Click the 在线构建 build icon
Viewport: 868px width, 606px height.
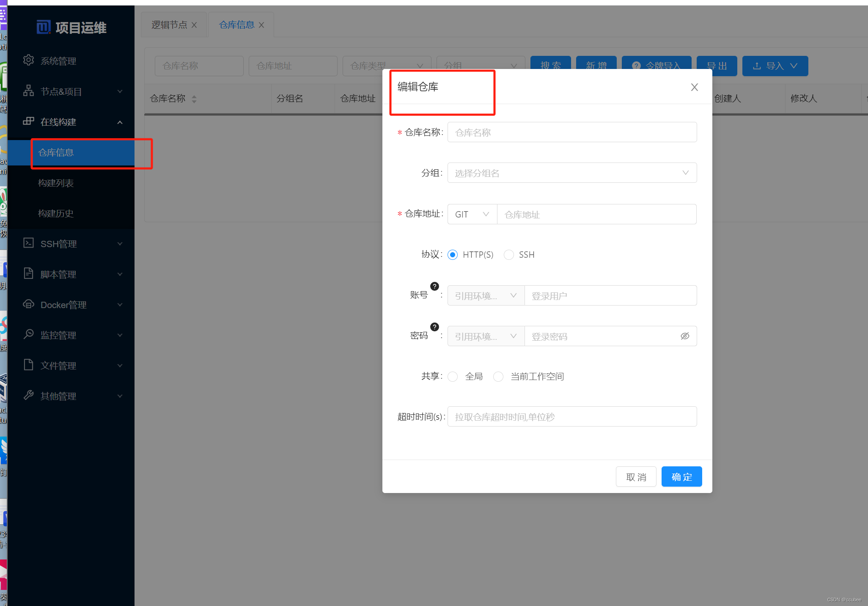pos(28,121)
